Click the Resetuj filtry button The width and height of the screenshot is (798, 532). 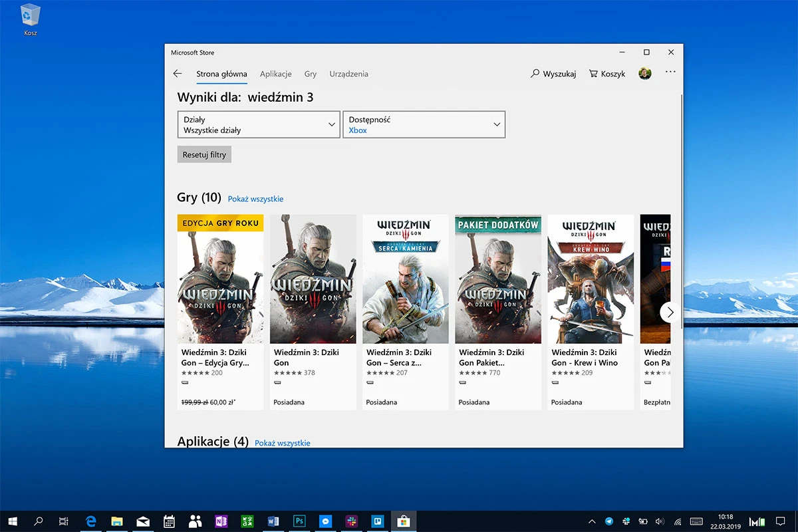pyautogui.click(x=204, y=155)
